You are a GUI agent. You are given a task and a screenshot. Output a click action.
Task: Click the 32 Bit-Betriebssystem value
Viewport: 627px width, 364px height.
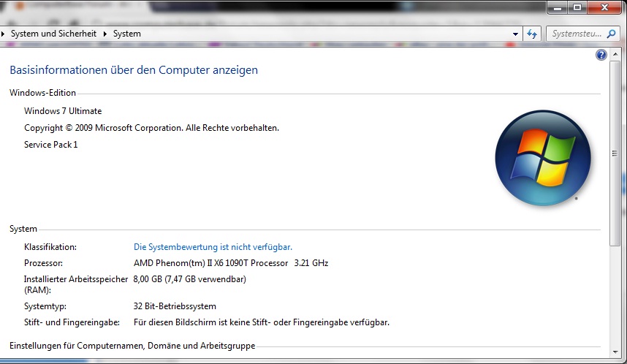[x=175, y=306]
